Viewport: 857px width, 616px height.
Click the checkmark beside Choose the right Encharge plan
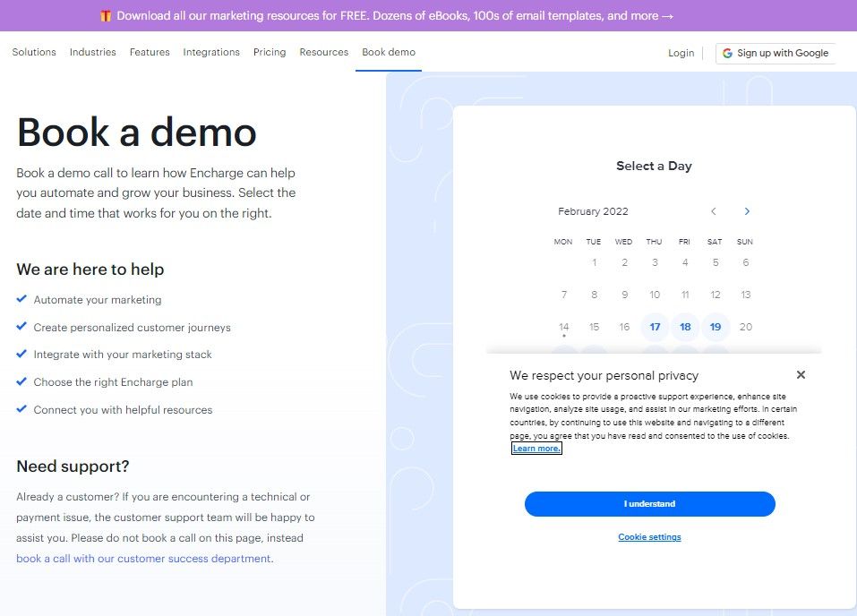[x=21, y=381]
